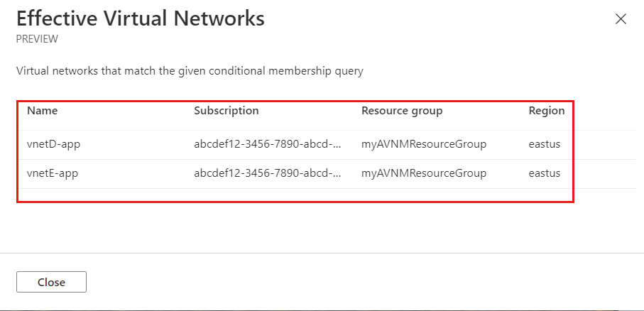
Task: Click myAVNMResourceGroup in the vnetD-app row
Action: click(x=423, y=144)
